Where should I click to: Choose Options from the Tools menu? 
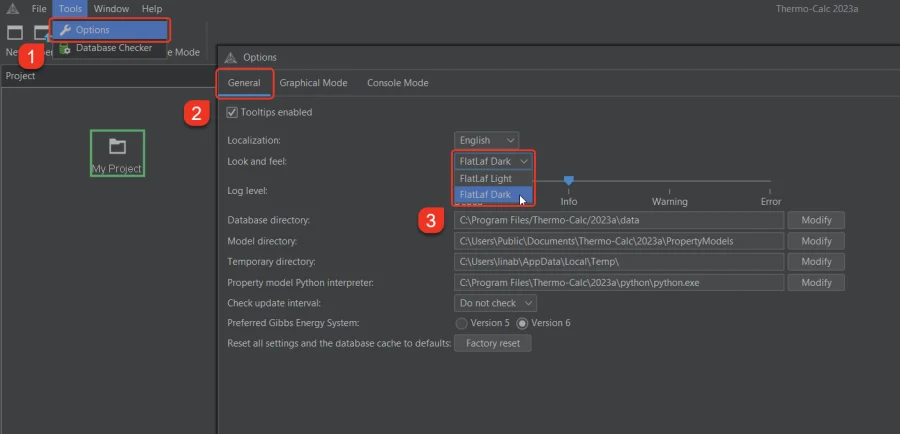point(110,30)
